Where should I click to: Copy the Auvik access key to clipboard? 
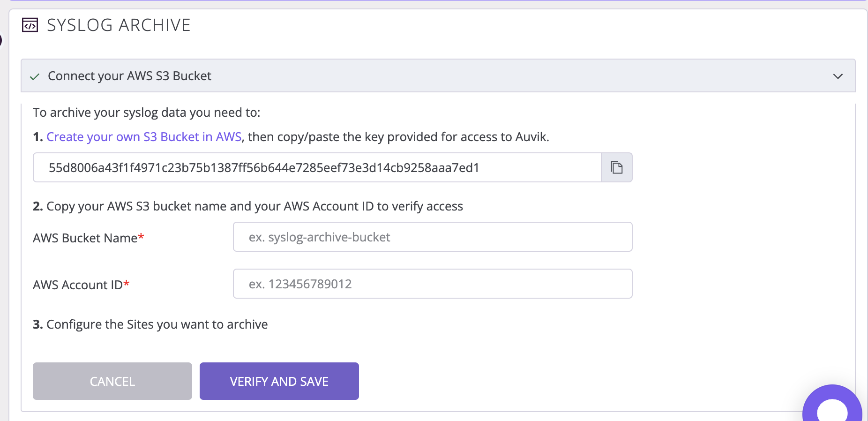(x=617, y=167)
